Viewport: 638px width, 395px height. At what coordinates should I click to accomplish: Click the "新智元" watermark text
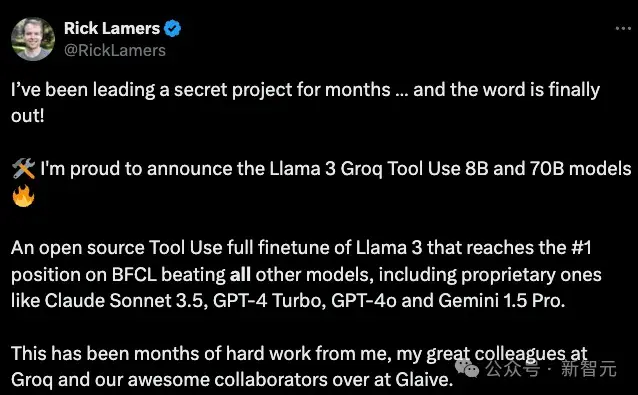pos(589,369)
